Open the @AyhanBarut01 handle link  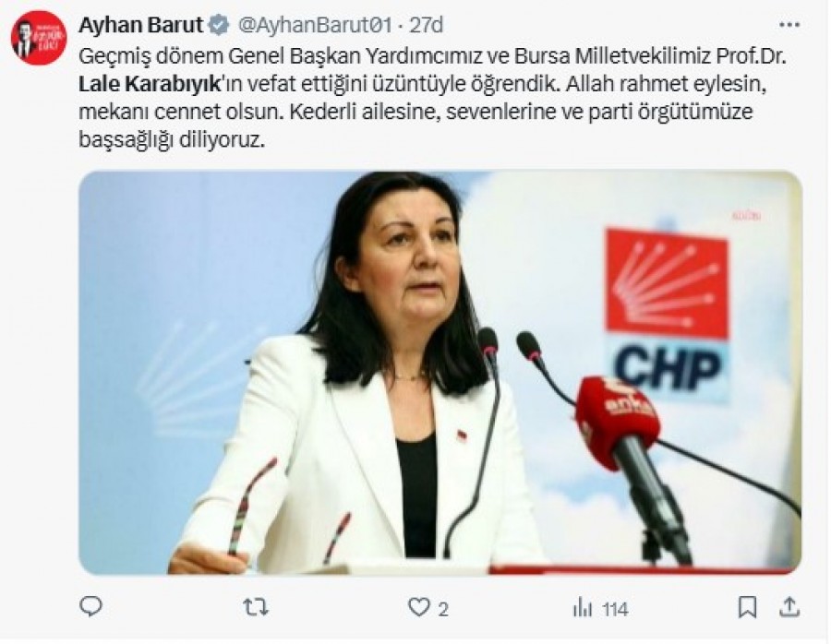pos(315,25)
